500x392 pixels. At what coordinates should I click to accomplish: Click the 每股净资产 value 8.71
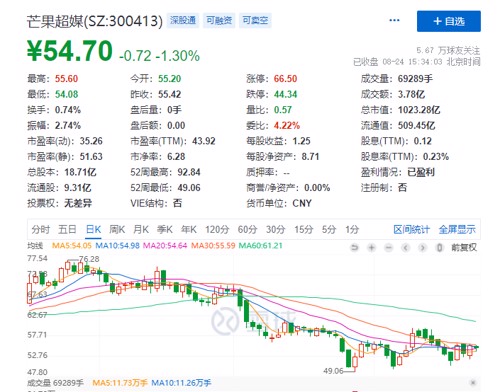point(310,157)
